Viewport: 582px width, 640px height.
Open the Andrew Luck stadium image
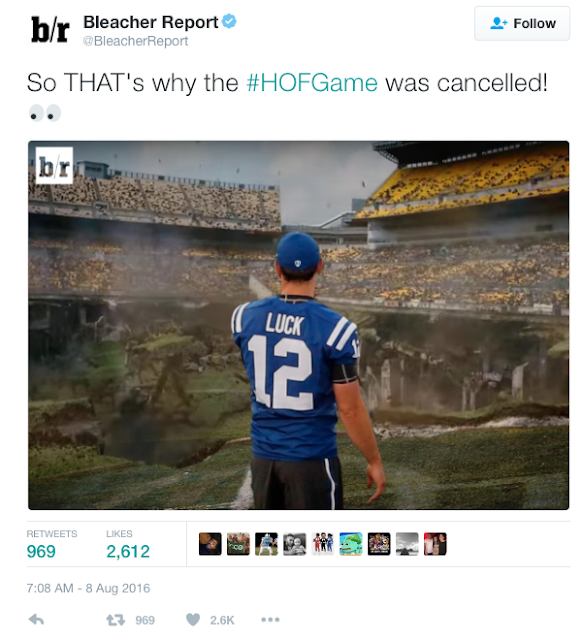tap(298, 325)
